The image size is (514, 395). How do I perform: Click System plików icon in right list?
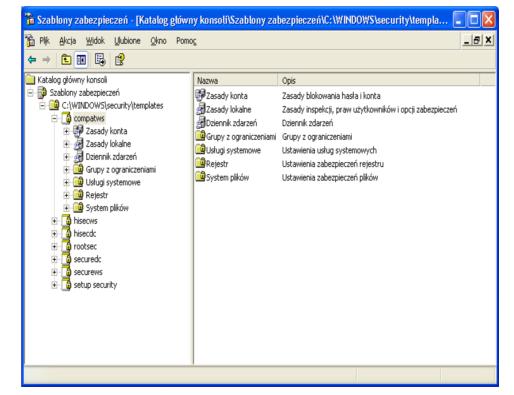point(201,177)
